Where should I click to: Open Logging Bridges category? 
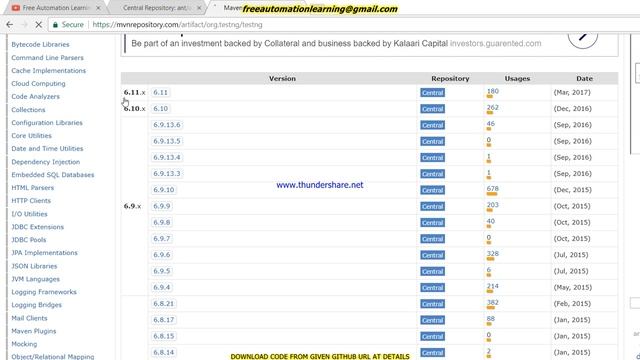37,305
